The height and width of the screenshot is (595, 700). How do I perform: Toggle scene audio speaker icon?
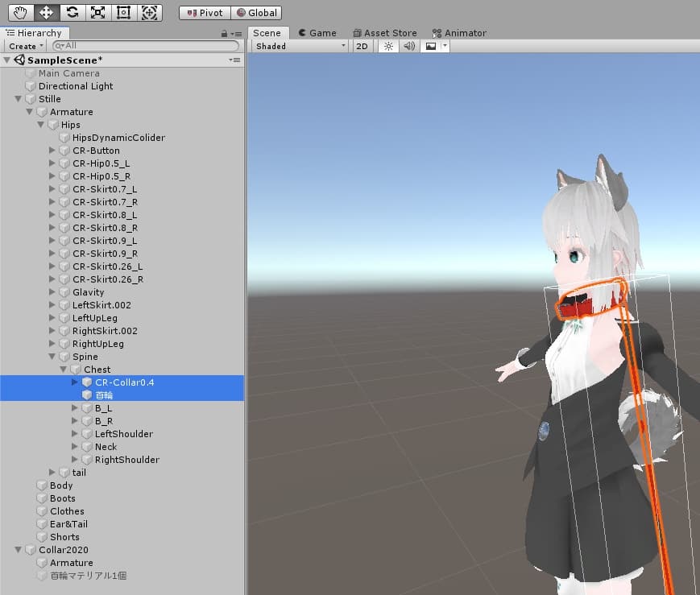point(409,46)
